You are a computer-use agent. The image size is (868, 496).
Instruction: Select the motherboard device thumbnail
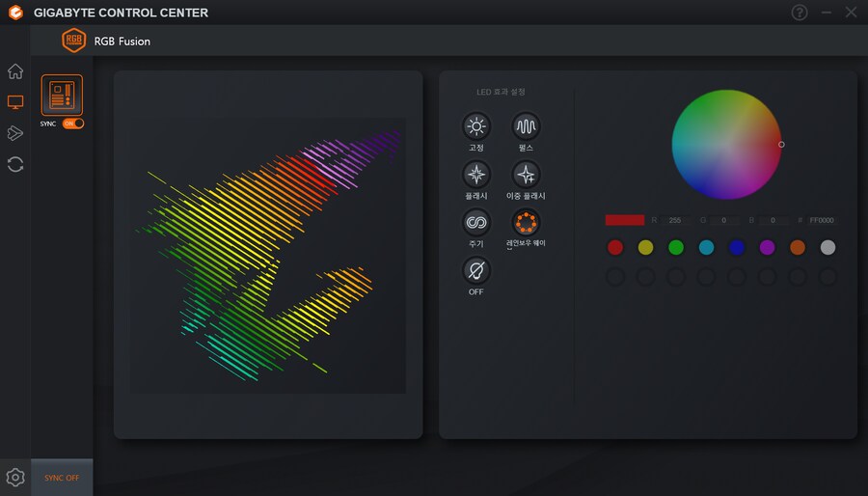click(x=62, y=96)
